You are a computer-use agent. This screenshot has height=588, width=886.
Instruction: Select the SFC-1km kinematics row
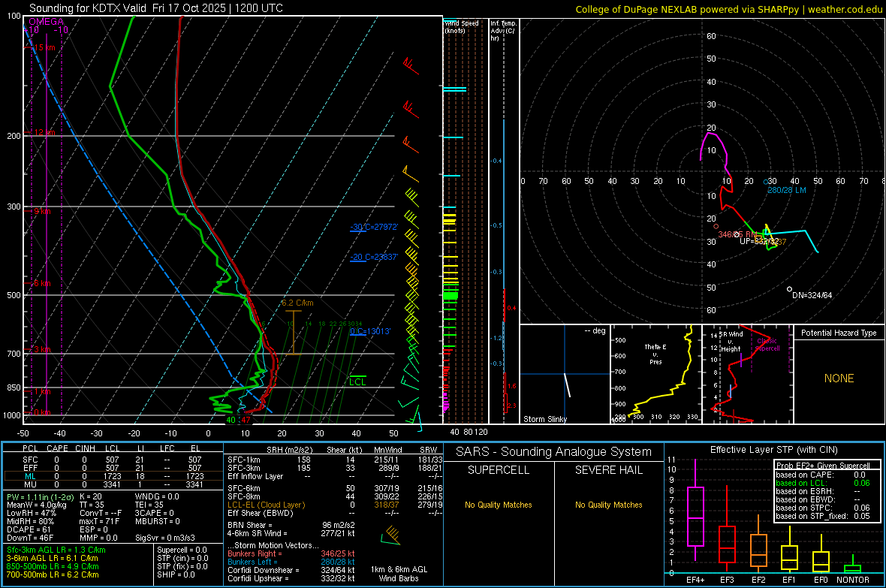click(x=335, y=460)
